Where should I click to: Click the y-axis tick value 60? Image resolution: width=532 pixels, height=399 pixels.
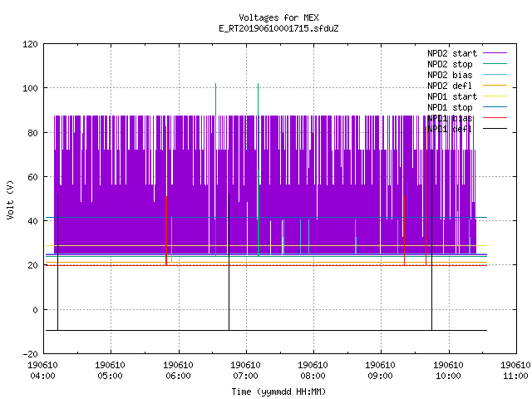coord(33,177)
